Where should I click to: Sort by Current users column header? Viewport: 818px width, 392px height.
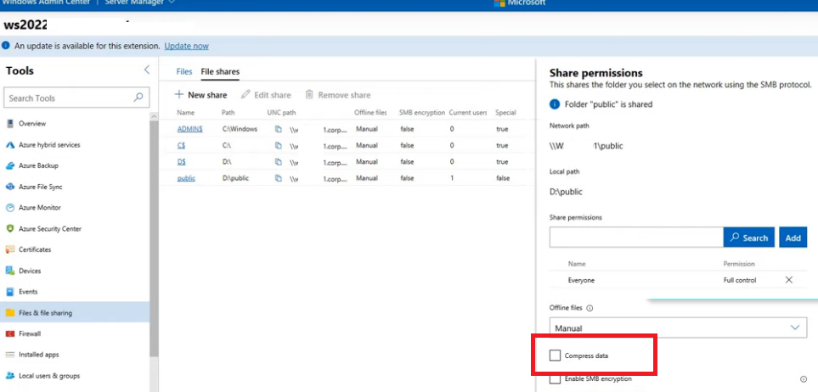coord(468,112)
